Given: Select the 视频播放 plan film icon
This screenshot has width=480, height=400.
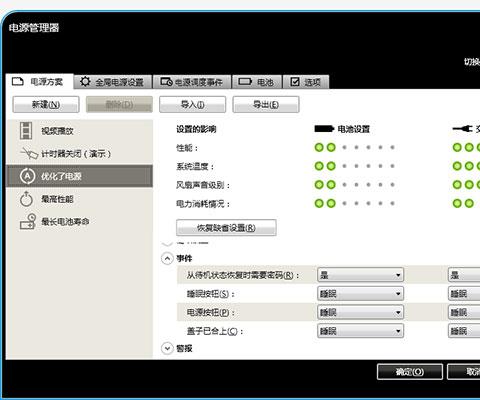Looking at the screenshot, I should pos(26,131).
